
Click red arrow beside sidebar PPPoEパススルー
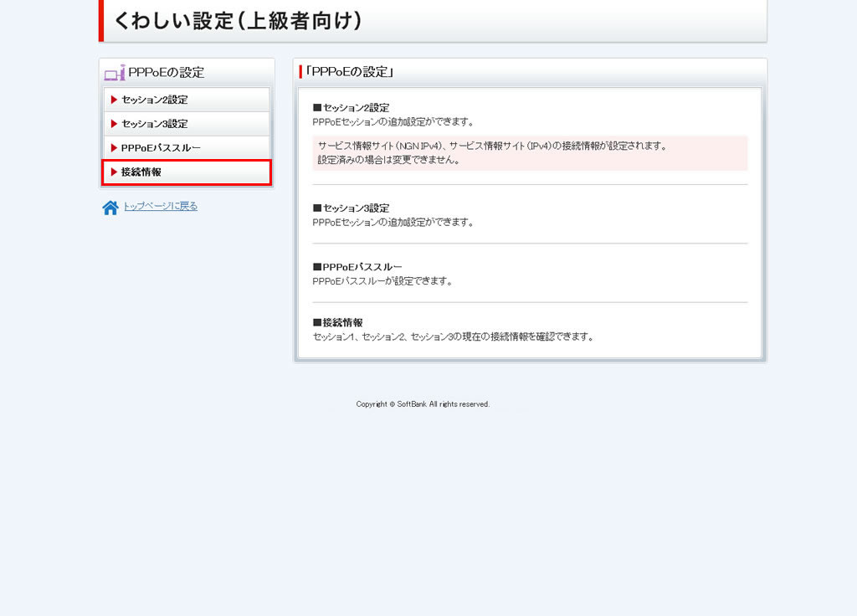[x=114, y=148]
